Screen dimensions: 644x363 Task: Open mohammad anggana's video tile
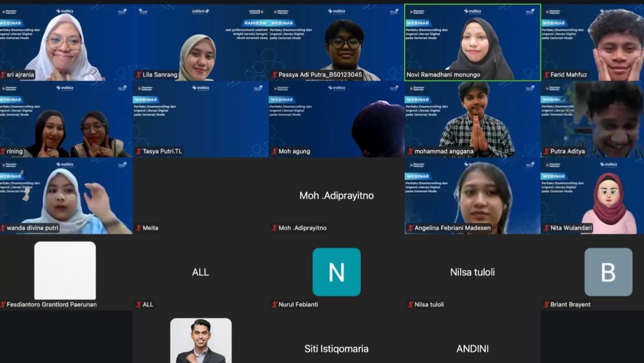click(472, 119)
